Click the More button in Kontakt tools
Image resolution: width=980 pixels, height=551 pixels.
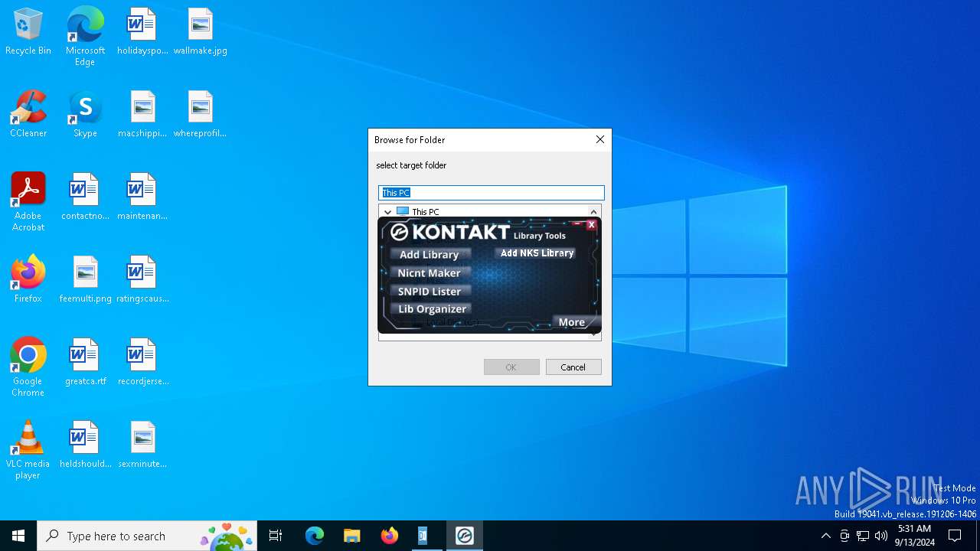(x=574, y=322)
